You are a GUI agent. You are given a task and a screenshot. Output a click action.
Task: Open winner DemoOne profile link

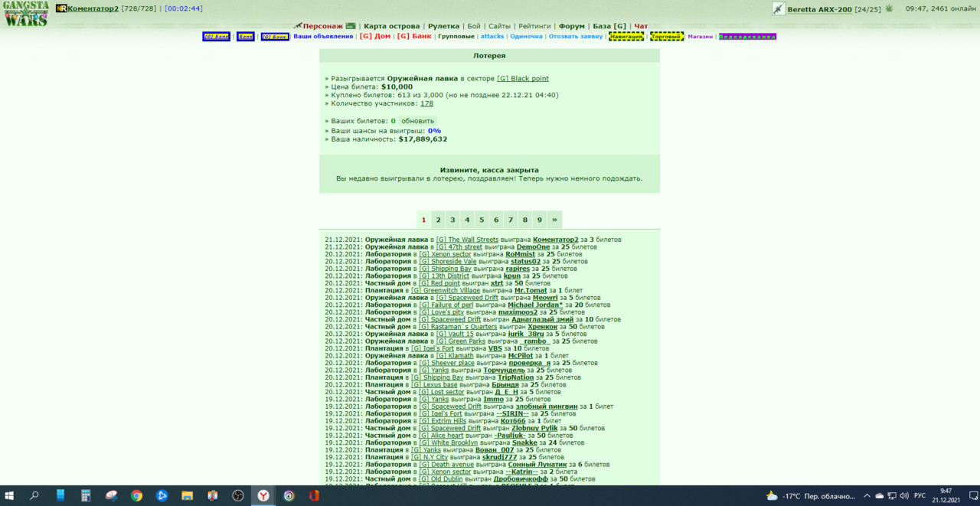coord(533,247)
